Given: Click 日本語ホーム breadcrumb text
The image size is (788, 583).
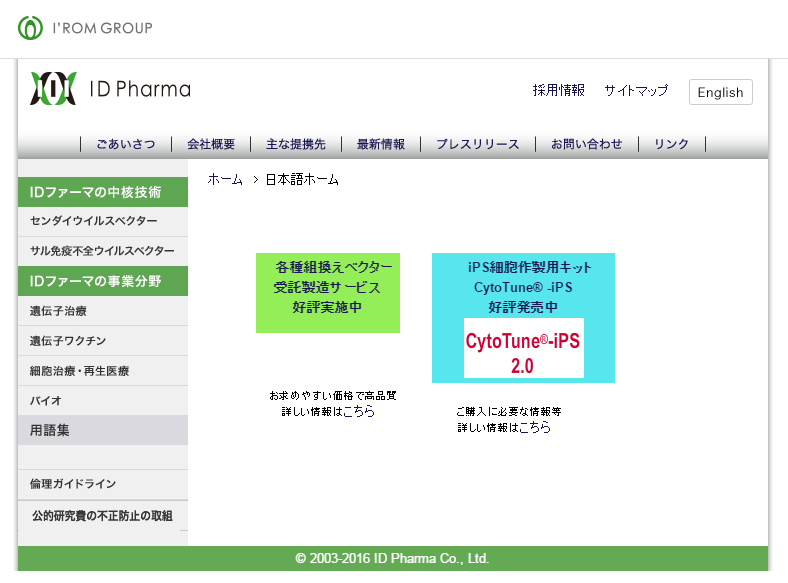Looking at the screenshot, I should [302, 179].
